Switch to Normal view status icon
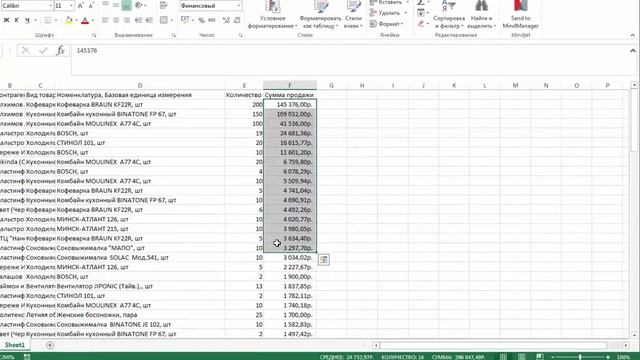 pyautogui.click(x=503, y=357)
